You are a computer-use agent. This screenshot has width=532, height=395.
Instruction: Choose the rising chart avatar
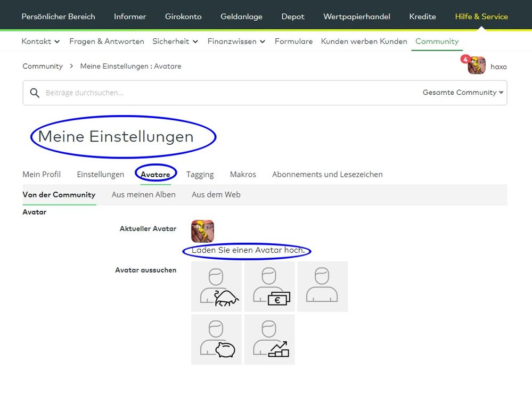269,339
